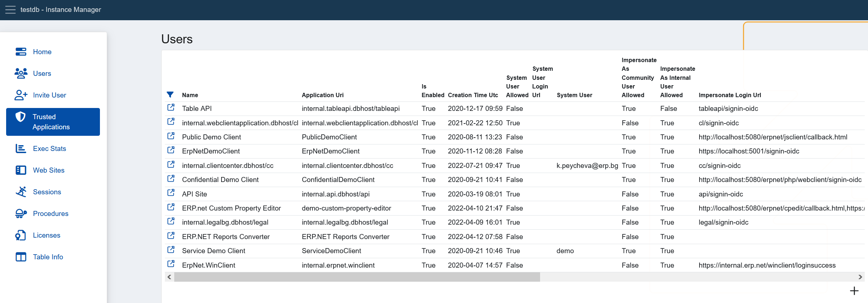Click the Users group icon
This screenshot has height=303, width=868.
click(x=21, y=73)
